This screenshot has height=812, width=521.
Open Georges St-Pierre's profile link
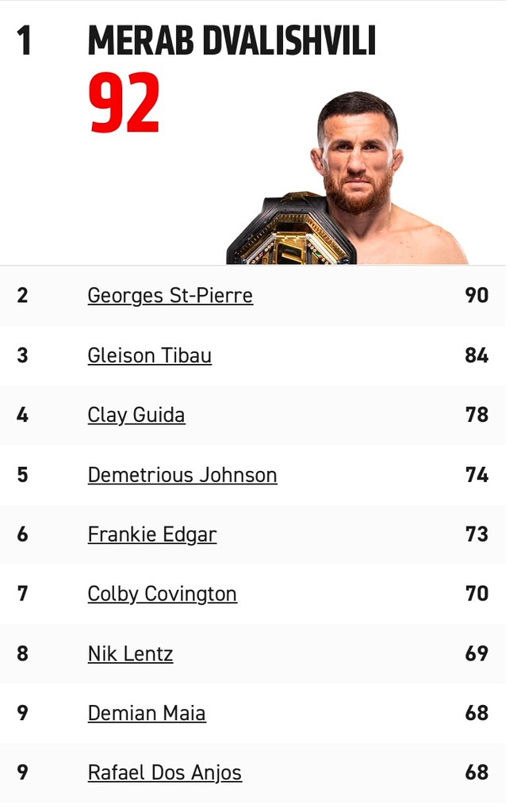(x=170, y=296)
